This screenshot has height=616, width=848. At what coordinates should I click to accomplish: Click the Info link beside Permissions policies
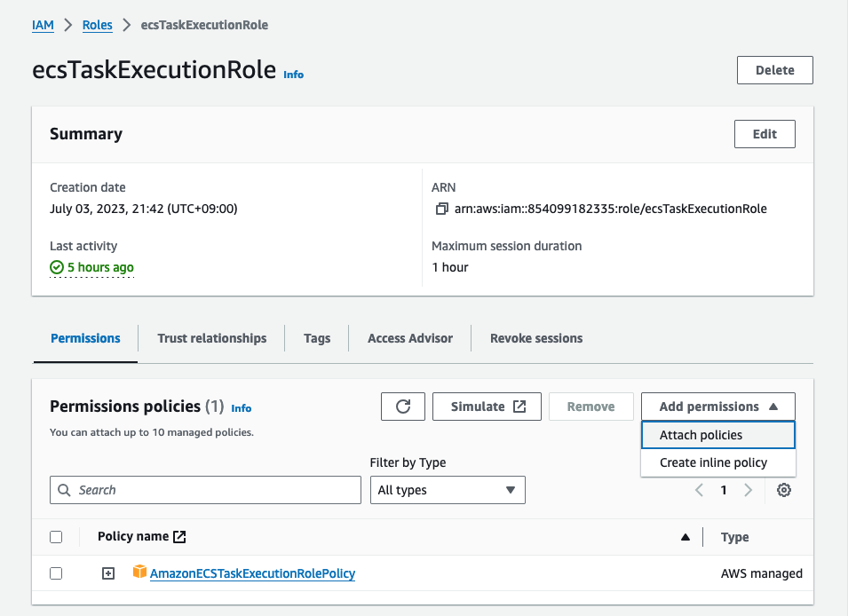242,408
